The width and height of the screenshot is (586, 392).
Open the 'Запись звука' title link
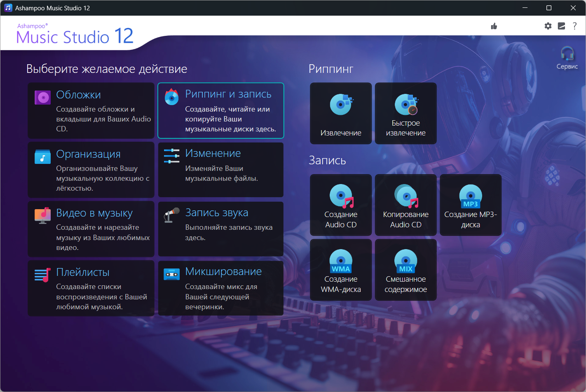217,212
